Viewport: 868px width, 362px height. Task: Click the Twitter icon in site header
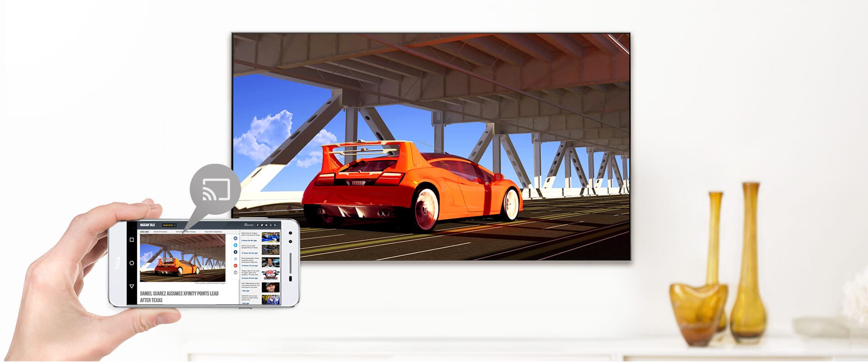262,225
